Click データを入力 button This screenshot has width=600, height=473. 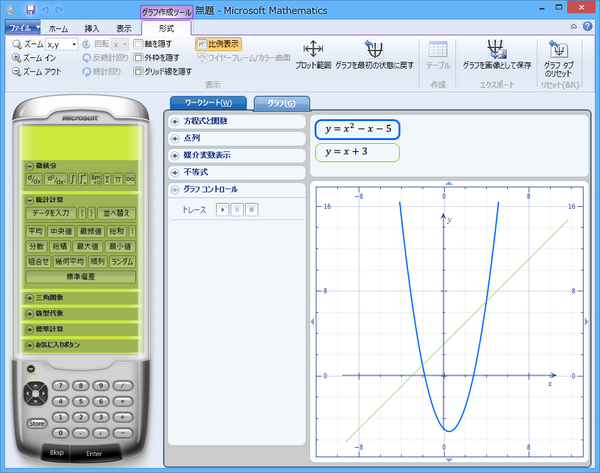click(51, 213)
